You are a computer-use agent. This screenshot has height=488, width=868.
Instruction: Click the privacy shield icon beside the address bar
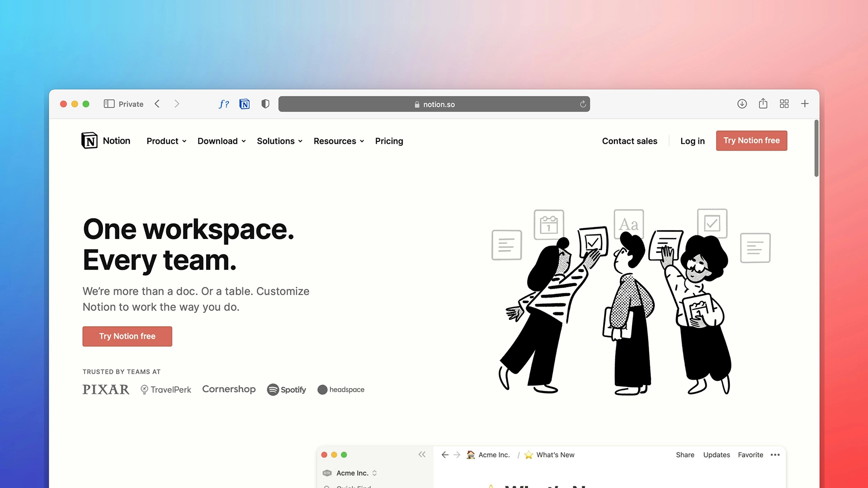pos(265,104)
